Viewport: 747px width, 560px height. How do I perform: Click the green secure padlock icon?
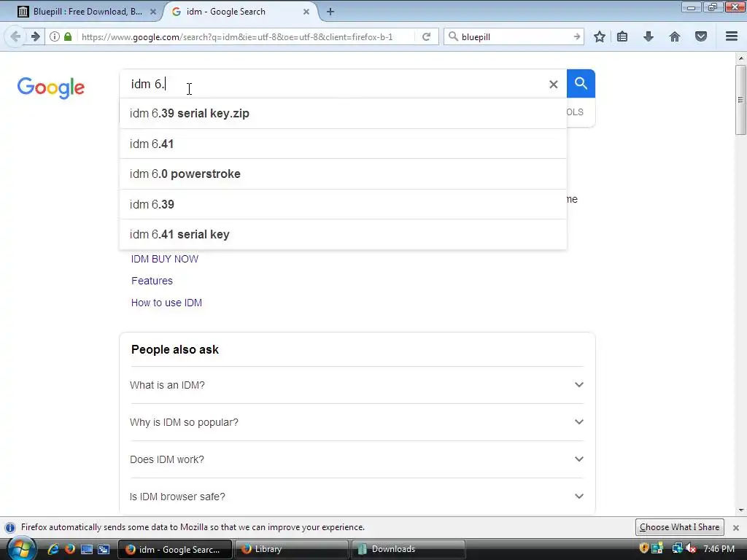68,36
